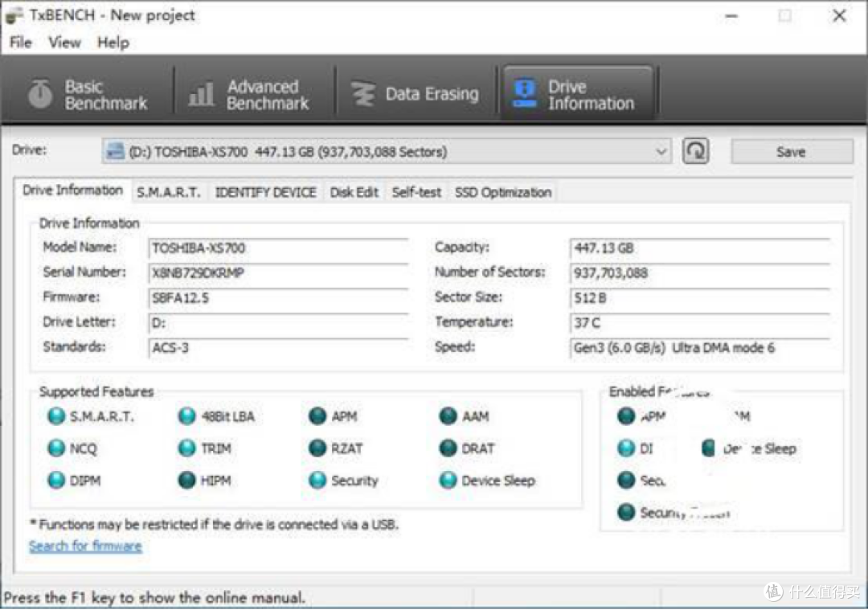Viewport: 868px width, 610px height.
Task: Click the enabled APM indicator
Action: (x=626, y=416)
